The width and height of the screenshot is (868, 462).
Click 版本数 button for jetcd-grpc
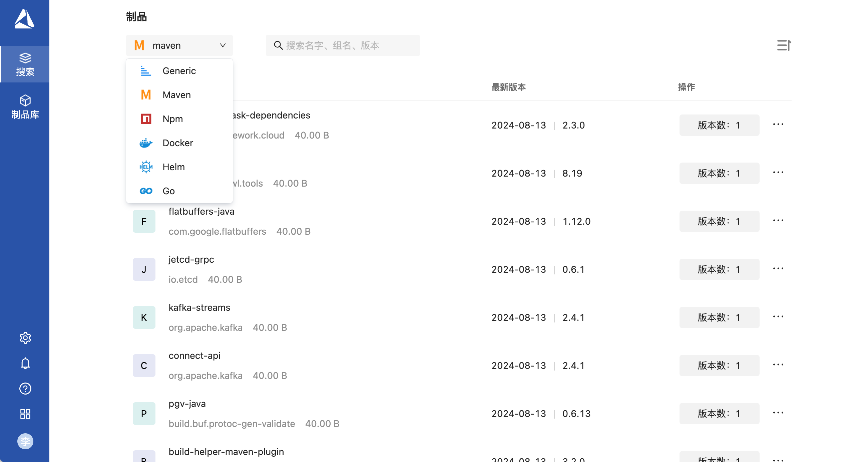point(719,269)
